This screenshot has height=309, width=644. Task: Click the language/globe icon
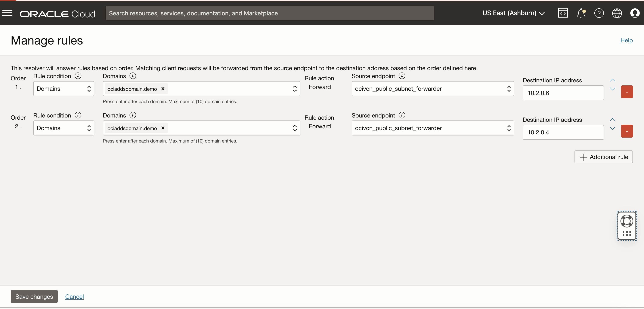coord(617,13)
